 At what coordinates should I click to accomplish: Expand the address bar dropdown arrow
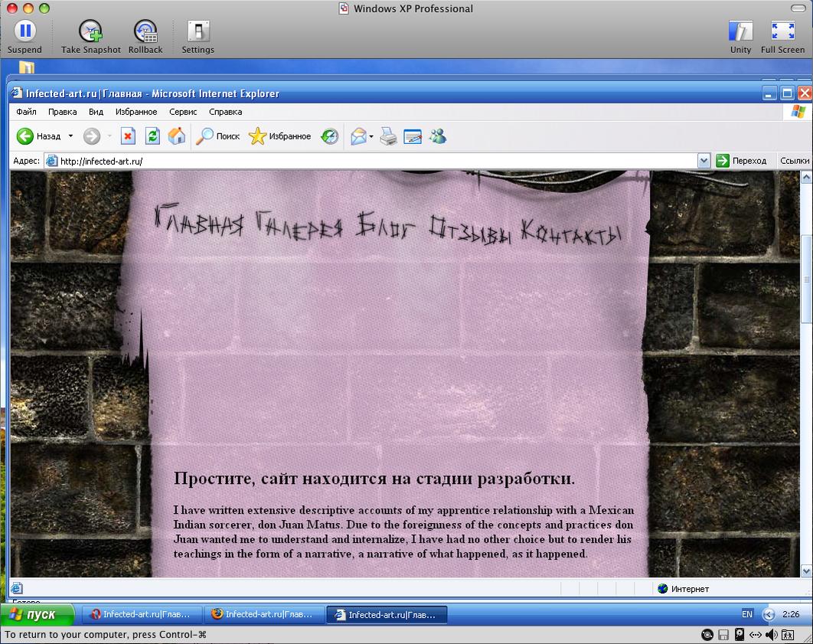pos(704,161)
